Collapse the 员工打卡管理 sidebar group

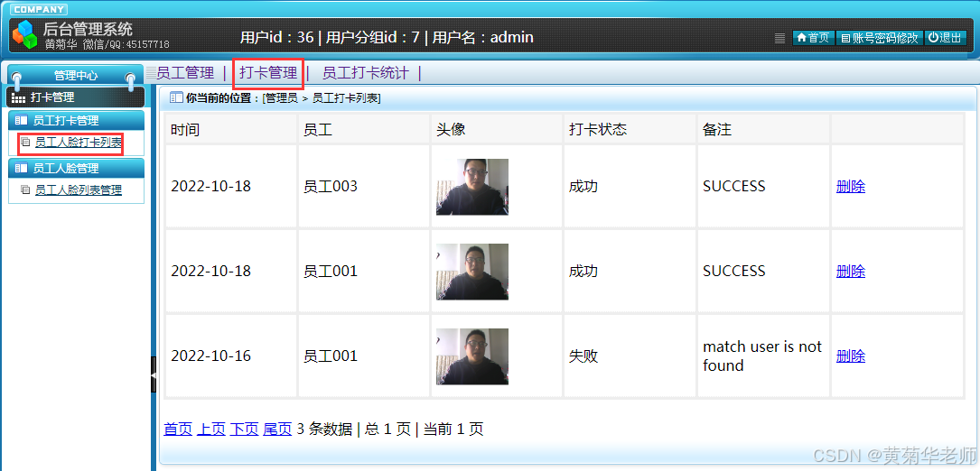point(76,121)
